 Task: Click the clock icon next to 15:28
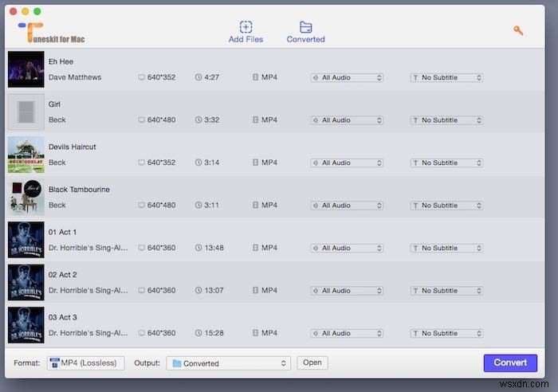click(198, 333)
